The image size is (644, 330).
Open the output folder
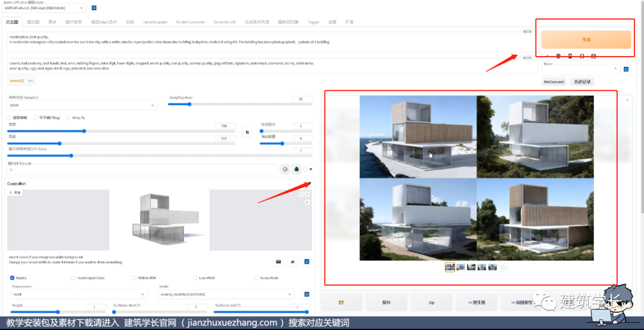pyautogui.click(x=341, y=302)
